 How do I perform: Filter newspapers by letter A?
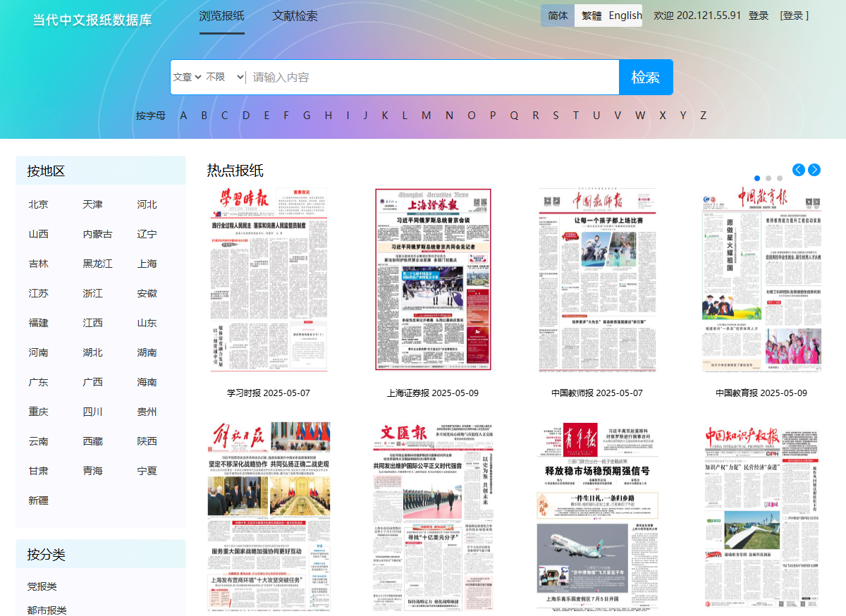pyautogui.click(x=183, y=116)
